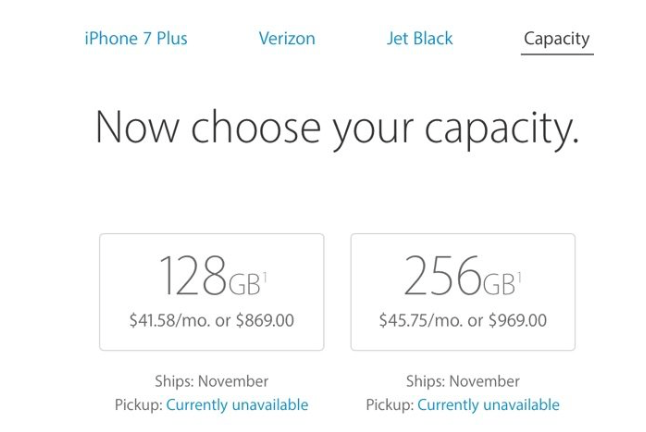
Task: Click the $969.00 full price text
Action: (x=516, y=321)
